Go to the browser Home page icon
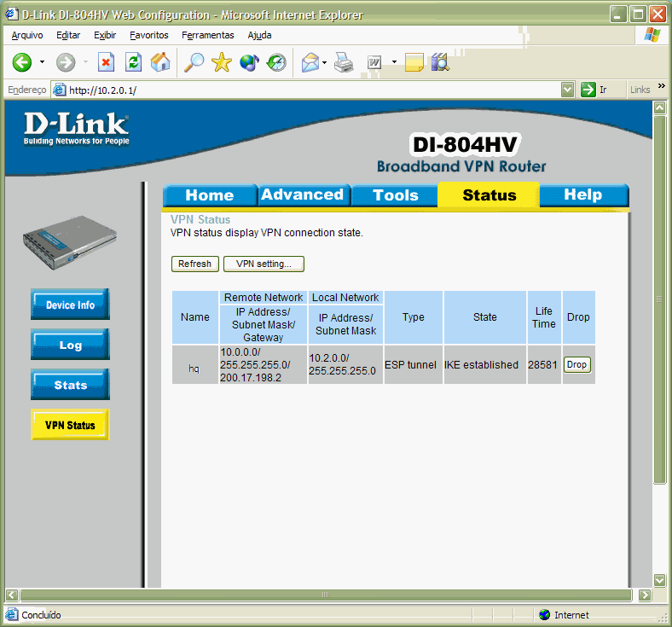672x627 pixels. tap(160, 62)
